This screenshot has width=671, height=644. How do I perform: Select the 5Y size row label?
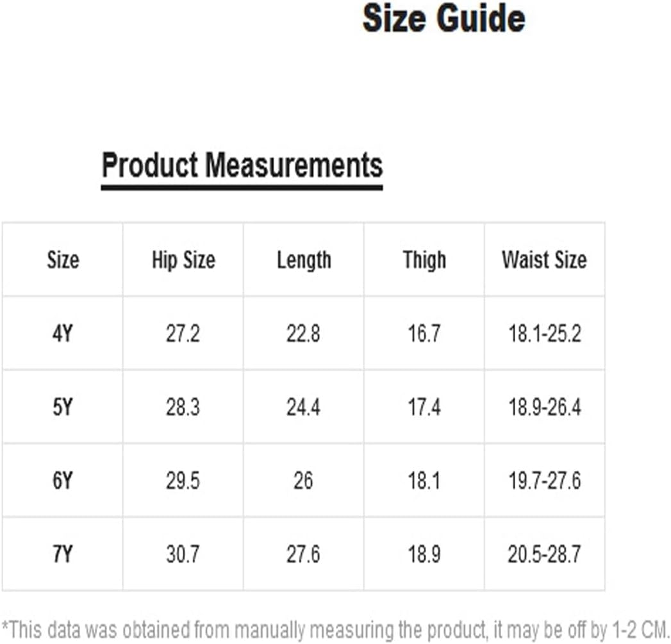tap(62, 407)
